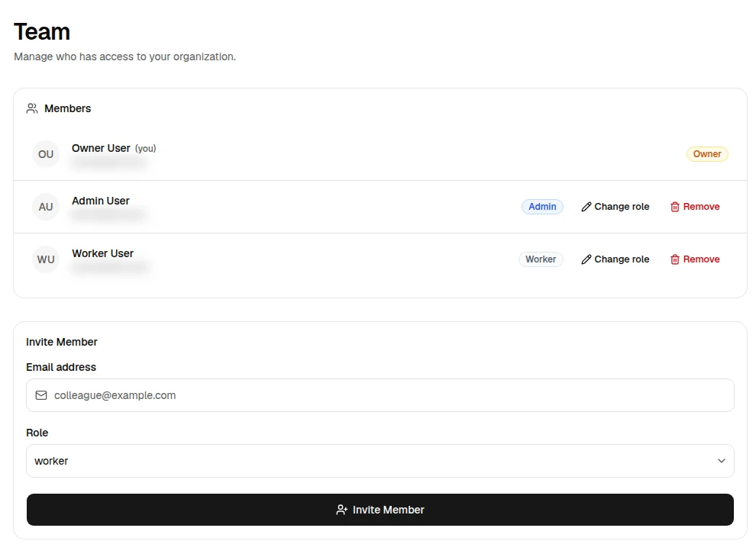The height and width of the screenshot is (557, 756).
Task: Remove Worker User from the team
Action: click(x=695, y=259)
